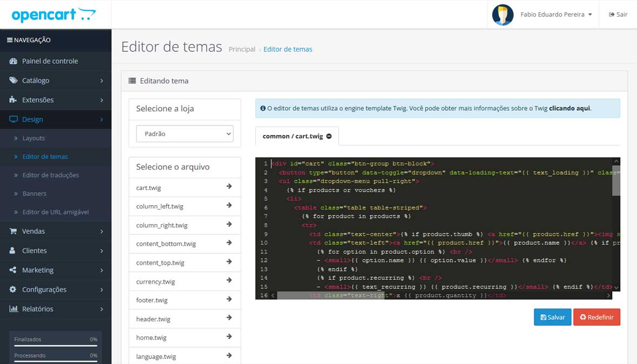The width and height of the screenshot is (637, 364).
Task: Click the Redefinir button
Action: pos(596,317)
